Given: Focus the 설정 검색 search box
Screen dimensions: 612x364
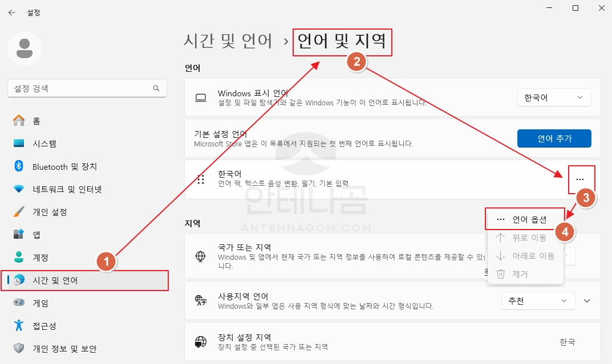Looking at the screenshot, I should tap(87, 88).
